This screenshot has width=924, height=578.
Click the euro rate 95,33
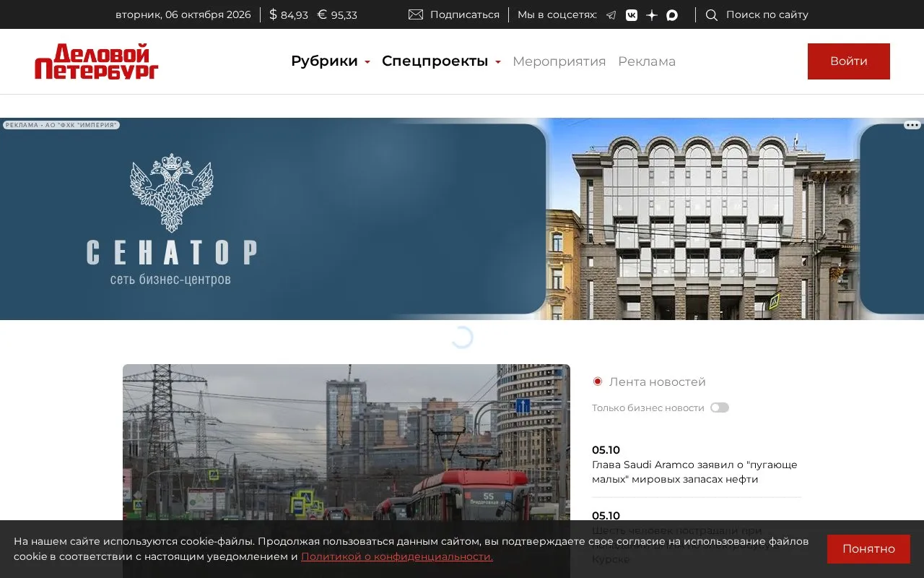337,14
